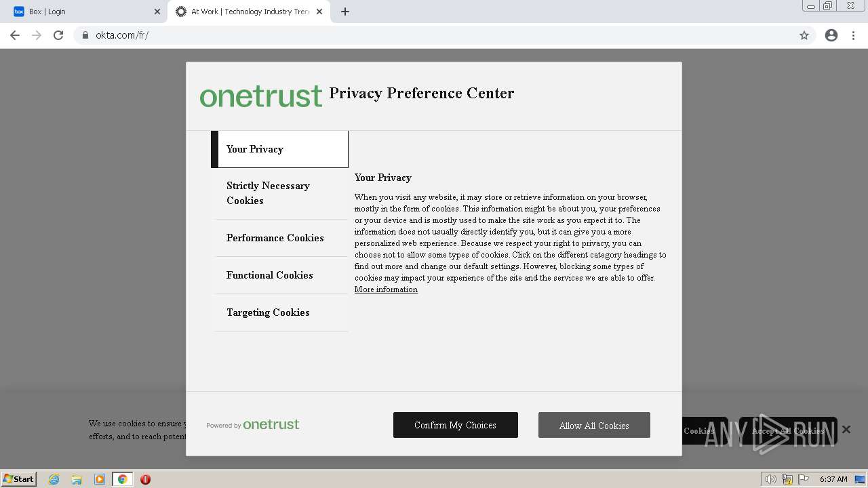Image resolution: width=868 pixels, height=488 pixels.
Task: Bookmark this page with the star icon
Action: (804, 35)
